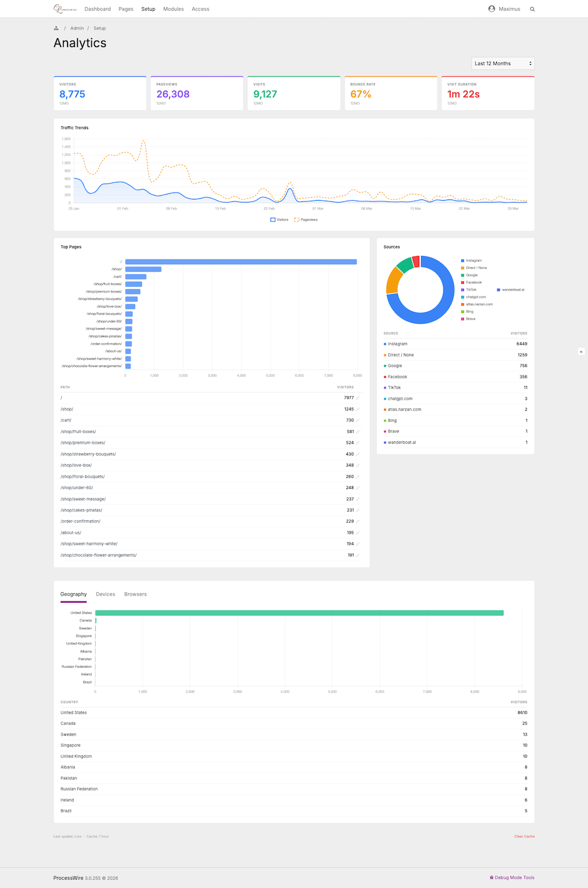Open the search magnifier icon
Viewport: 588px width, 888px height.
(x=532, y=9)
